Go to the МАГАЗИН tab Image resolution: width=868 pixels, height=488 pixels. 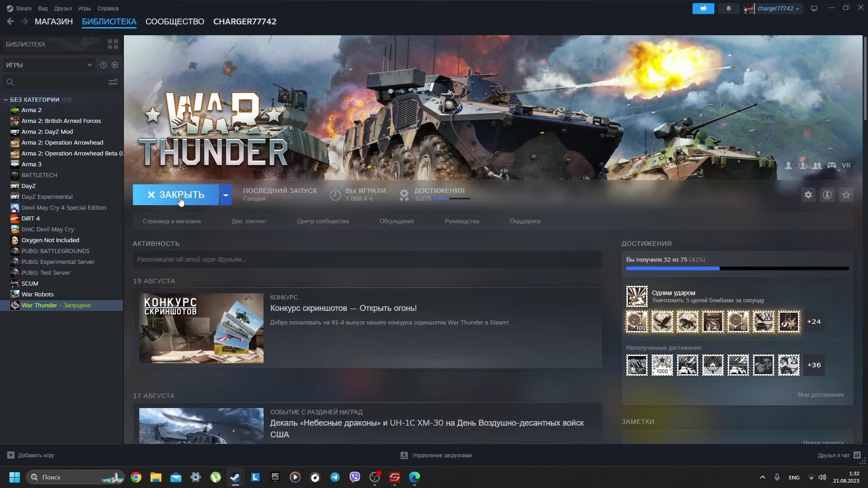(x=54, y=21)
